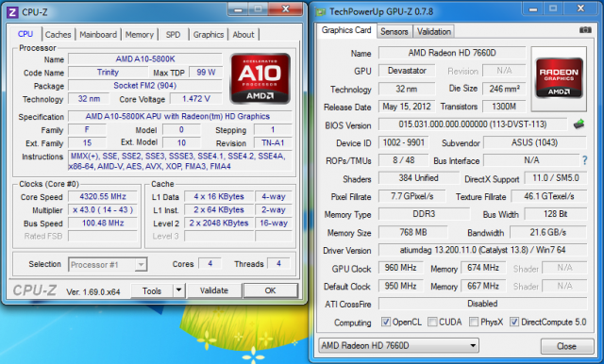Click the GPU field Devastator
The width and height of the screenshot is (604, 364).
tap(407, 71)
